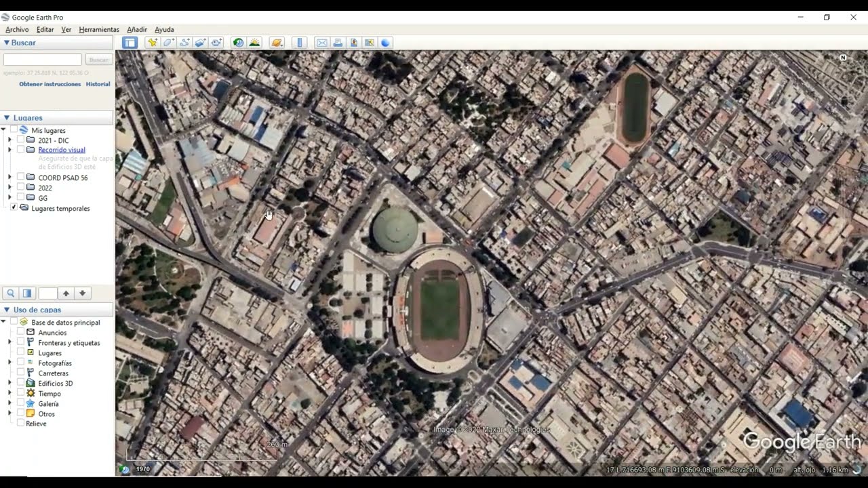Move selected place up with arrow button
The image size is (868, 488).
pyautogui.click(x=66, y=293)
